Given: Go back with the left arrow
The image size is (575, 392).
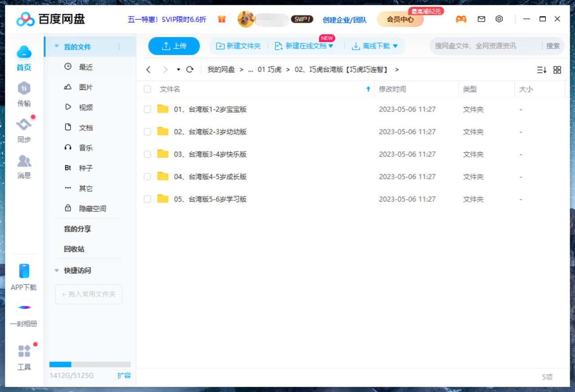Looking at the screenshot, I should [x=149, y=70].
